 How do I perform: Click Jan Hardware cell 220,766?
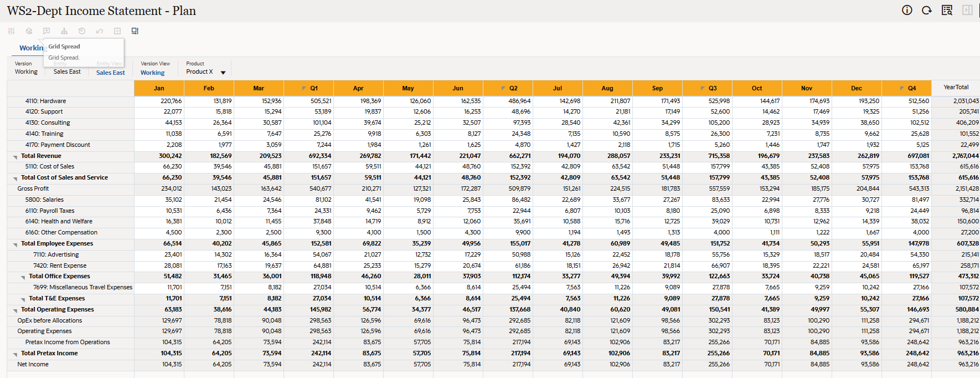pyautogui.click(x=159, y=101)
